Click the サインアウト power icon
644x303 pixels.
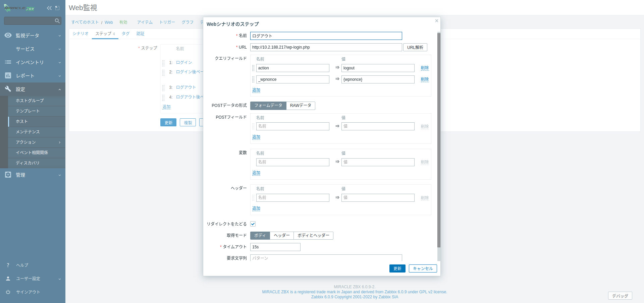(8, 292)
